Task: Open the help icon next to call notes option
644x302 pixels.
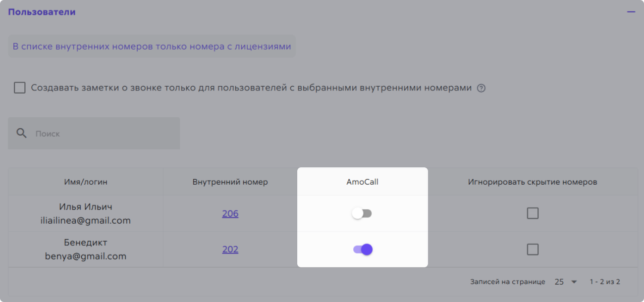Action: (x=481, y=88)
